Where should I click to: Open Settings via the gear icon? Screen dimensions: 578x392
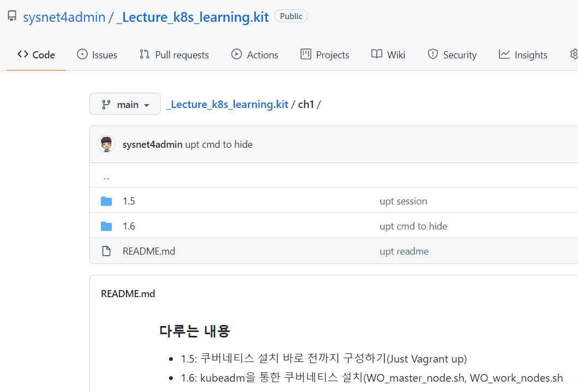point(574,54)
